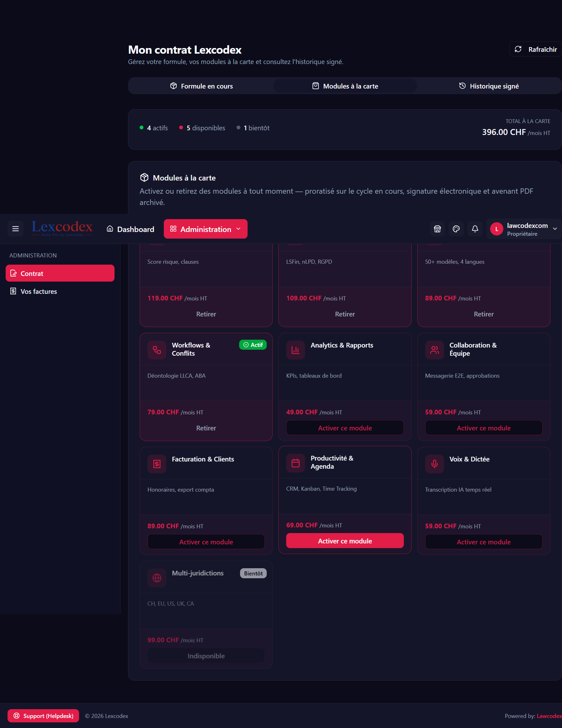Click Indisponible on Multi-juridictions
The height and width of the screenshot is (728, 562).
(206, 656)
